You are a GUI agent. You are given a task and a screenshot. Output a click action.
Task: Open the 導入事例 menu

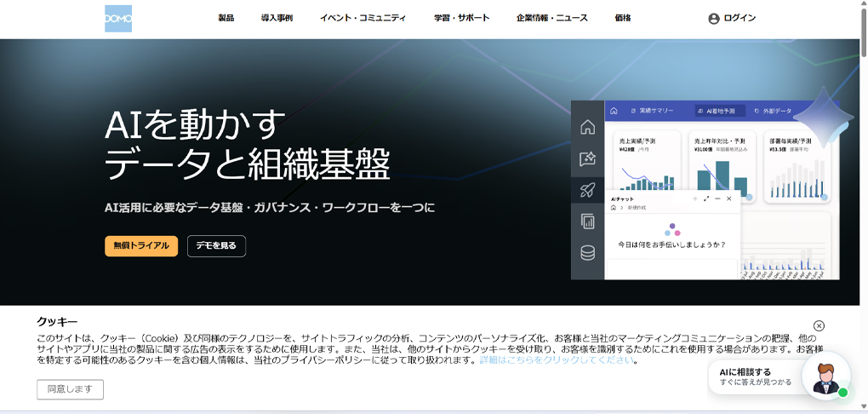[277, 18]
